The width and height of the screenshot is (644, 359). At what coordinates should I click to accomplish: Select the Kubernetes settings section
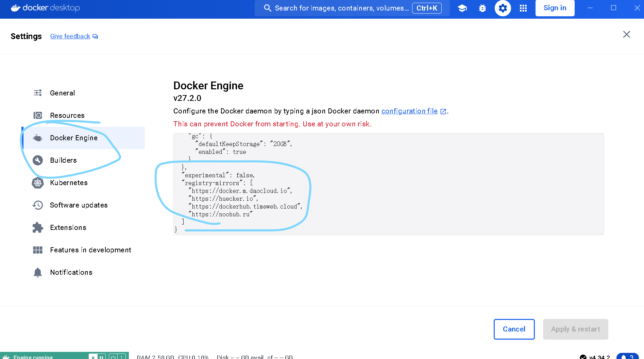pyautogui.click(x=69, y=183)
